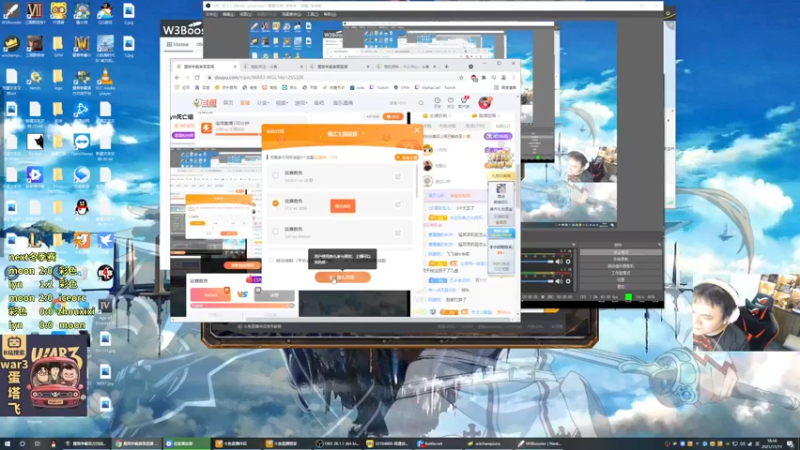800x450 pixels.
Task: Open the Twitch bookmark in the bookmarks bar
Action: point(379,88)
